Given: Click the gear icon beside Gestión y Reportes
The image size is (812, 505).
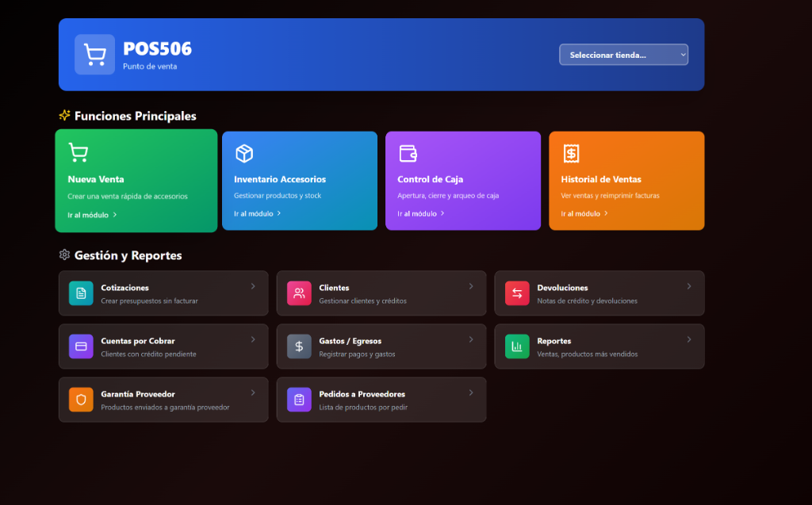Looking at the screenshot, I should click(x=64, y=254).
